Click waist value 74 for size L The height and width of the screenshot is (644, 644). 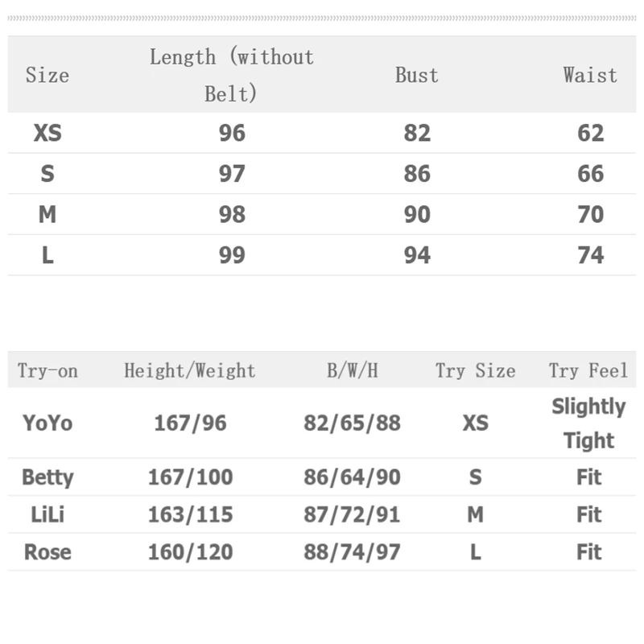(x=590, y=255)
